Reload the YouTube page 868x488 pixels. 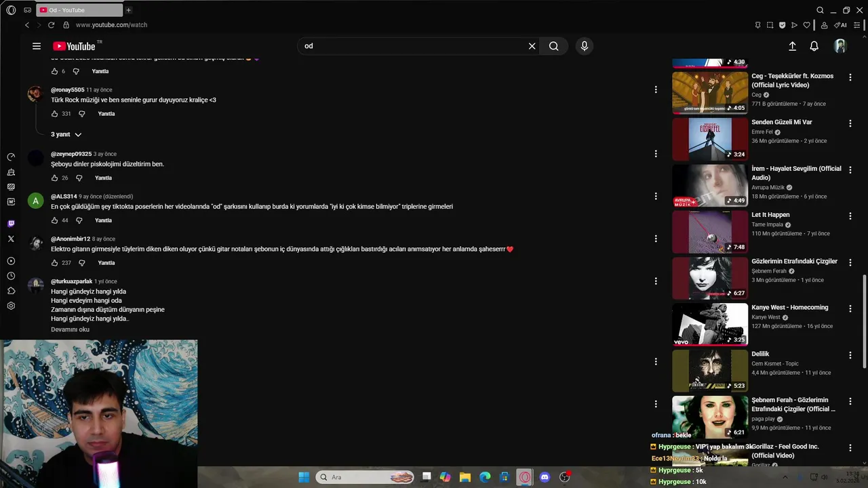click(x=51, y=25)
